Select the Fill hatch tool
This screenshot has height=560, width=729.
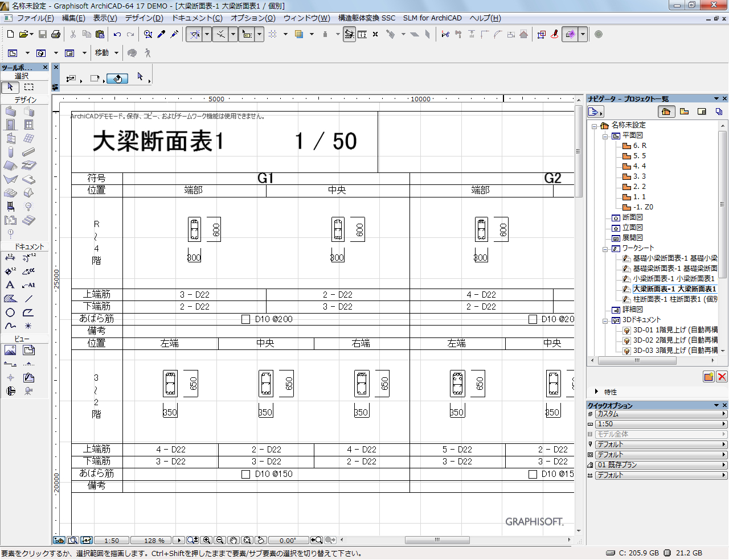coord(10,298)
